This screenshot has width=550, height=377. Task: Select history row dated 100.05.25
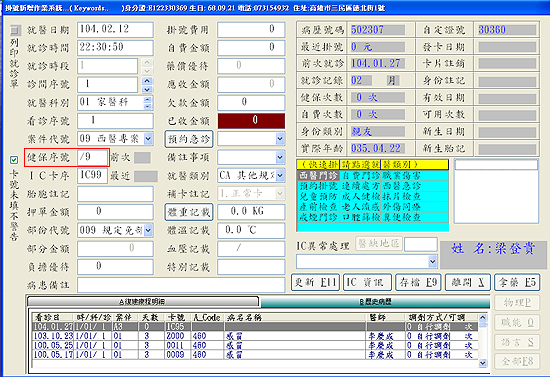[255, 345]
